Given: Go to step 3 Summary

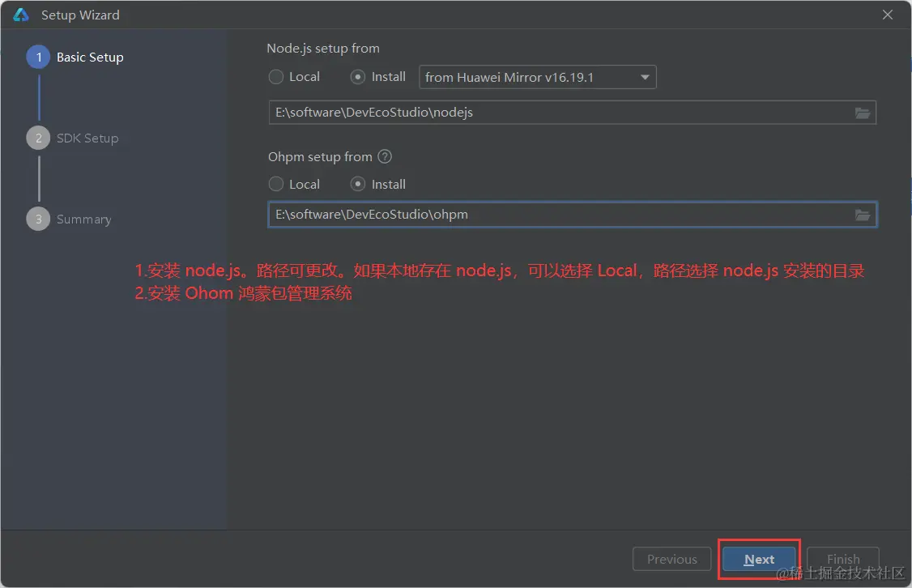Looking at the screenshot, I should point(69,219).
